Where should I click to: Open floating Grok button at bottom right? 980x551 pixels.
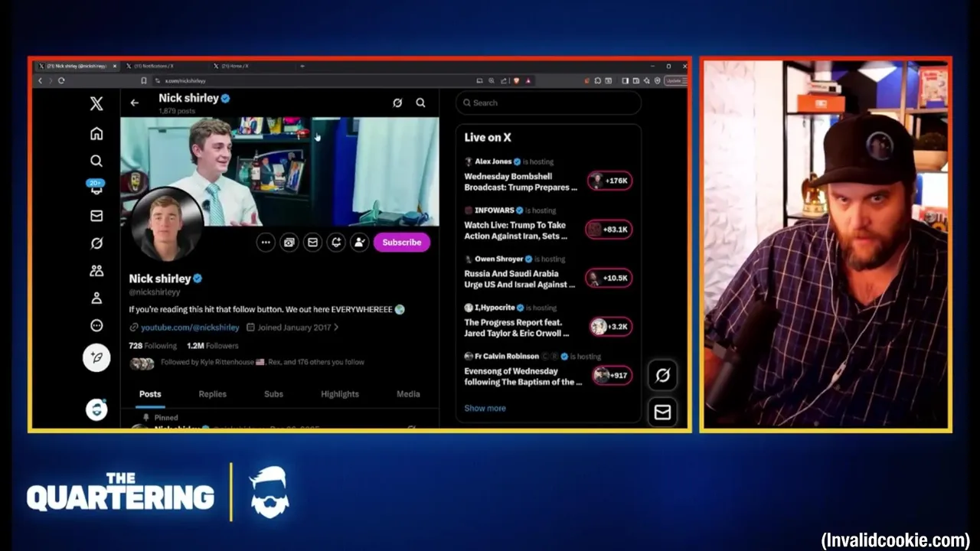tap(662, 375)
